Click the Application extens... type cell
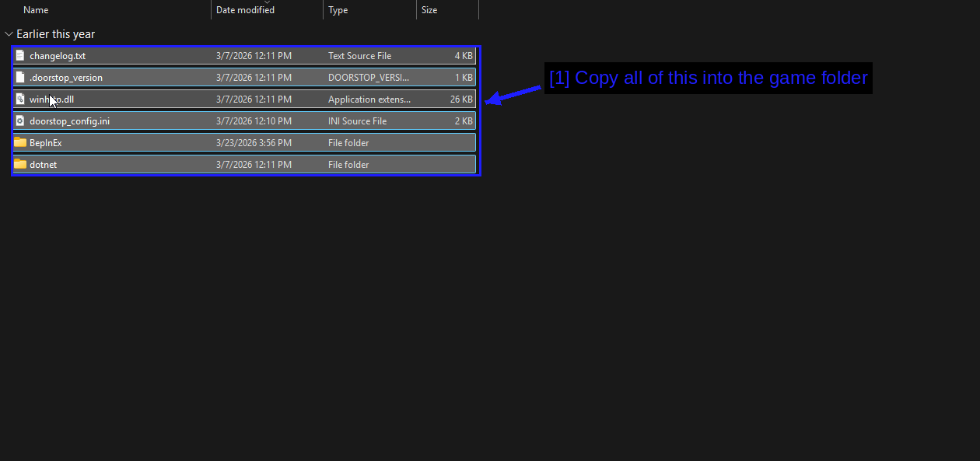 point(369,100)
